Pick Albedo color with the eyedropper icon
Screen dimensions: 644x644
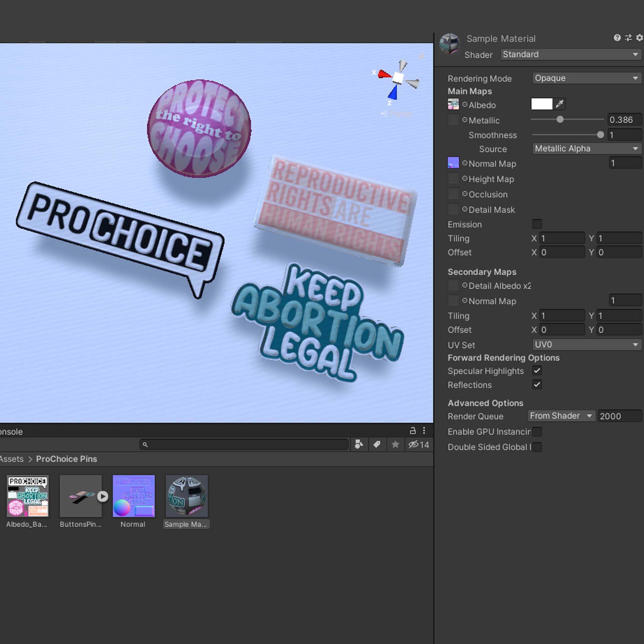point(560,104)
